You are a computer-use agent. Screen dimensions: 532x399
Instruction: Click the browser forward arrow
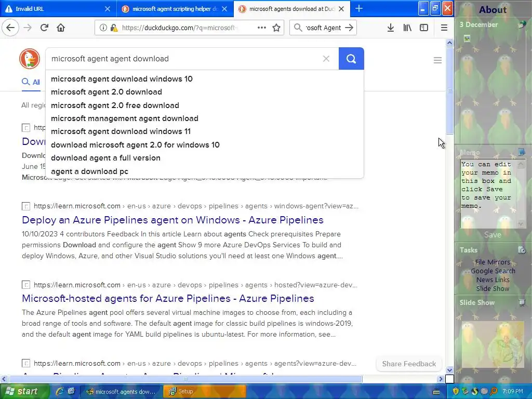coord(28,28)
